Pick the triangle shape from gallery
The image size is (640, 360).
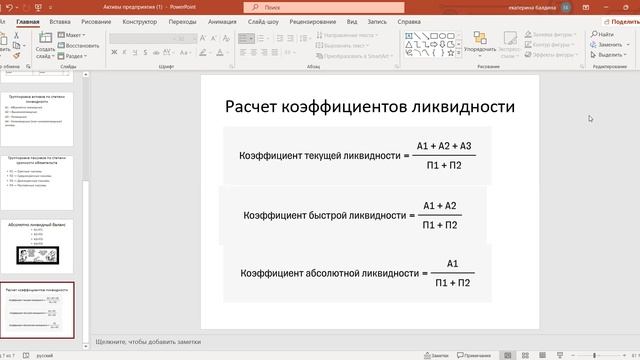point(409,44)
